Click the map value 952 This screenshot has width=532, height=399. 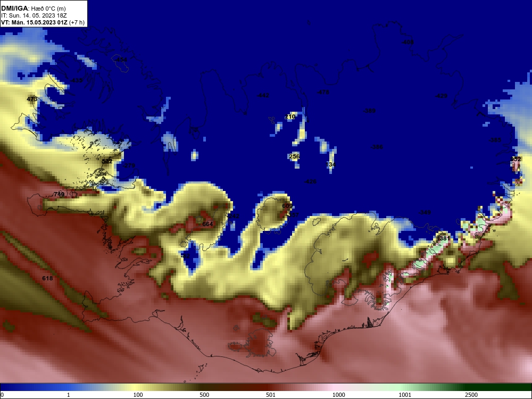coord(516,159)
